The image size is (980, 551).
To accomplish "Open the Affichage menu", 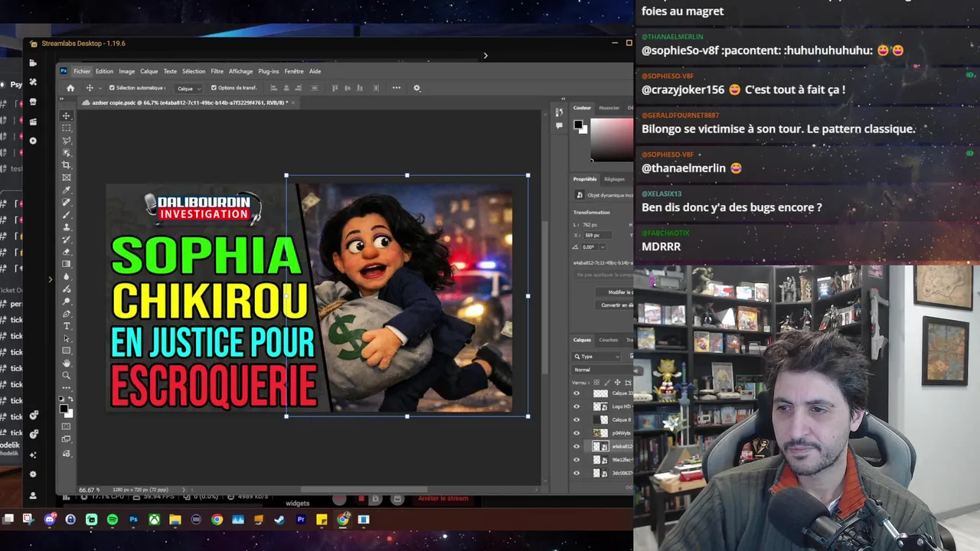I will (x=240, y=71).
